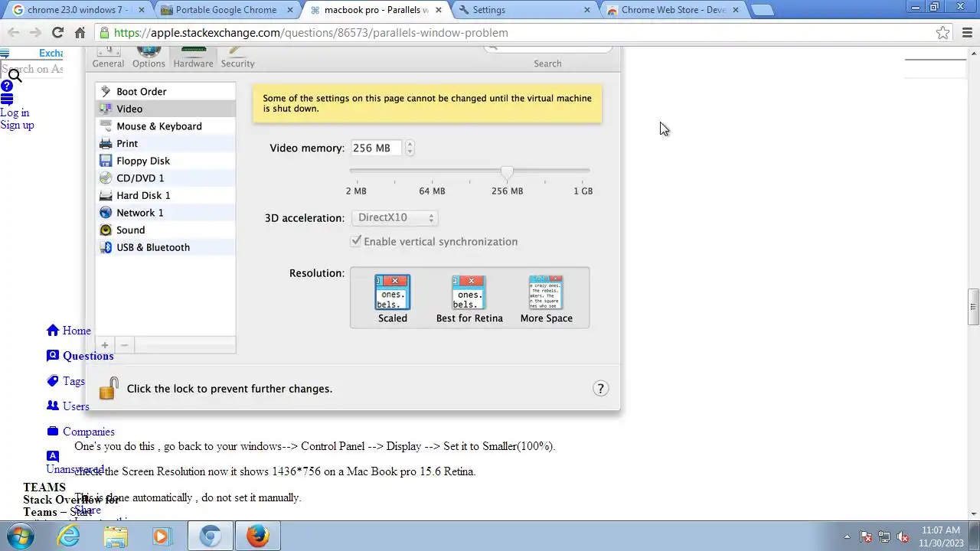Image resolution: width=980 pixels, height=551 pixels.
Task: Add a device with the plus button
Action: pyautogui.click(x=105, y=345)
